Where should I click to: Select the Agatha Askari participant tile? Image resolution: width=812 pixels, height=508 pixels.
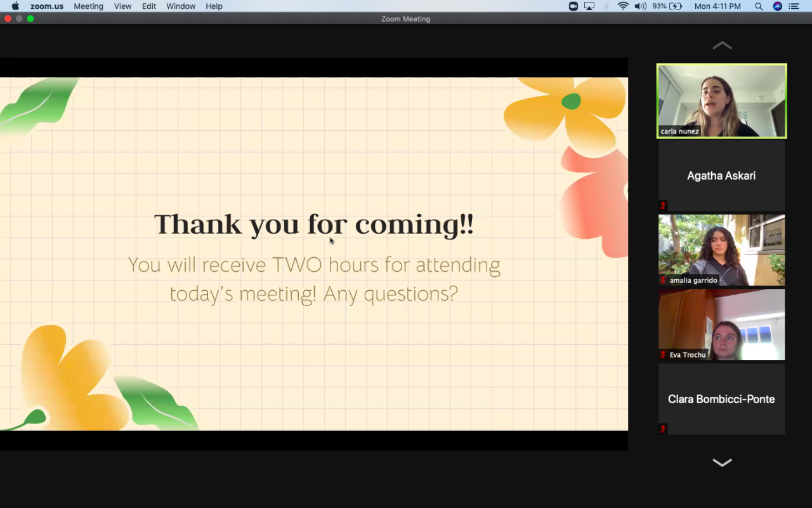click(721, 175)
